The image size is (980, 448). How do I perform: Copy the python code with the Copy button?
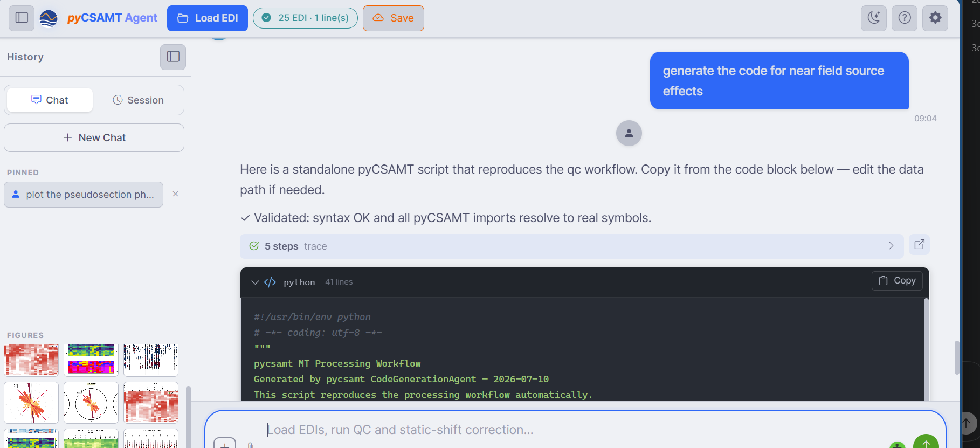click(897, 281)
